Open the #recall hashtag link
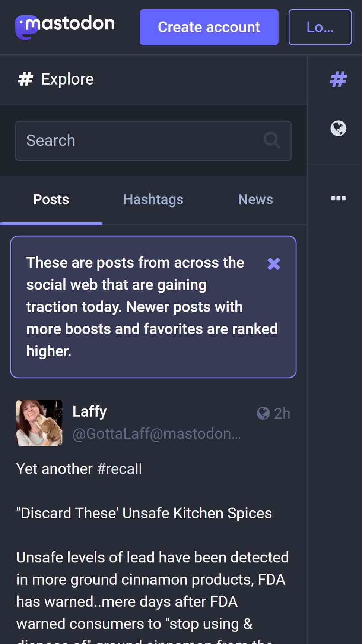Screen dimensions: 362x644 [x=119, y=469]
